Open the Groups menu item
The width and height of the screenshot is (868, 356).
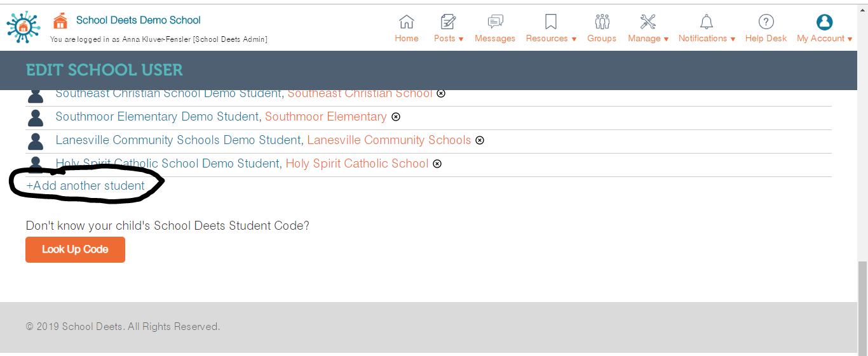pos(602,38)
